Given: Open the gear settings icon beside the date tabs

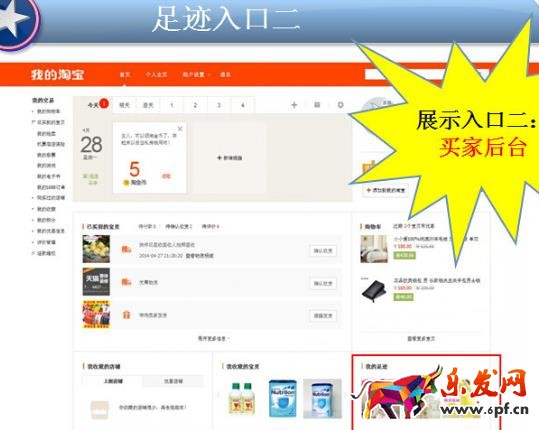Looking at the screenshot, I should [x=340, y=105].
